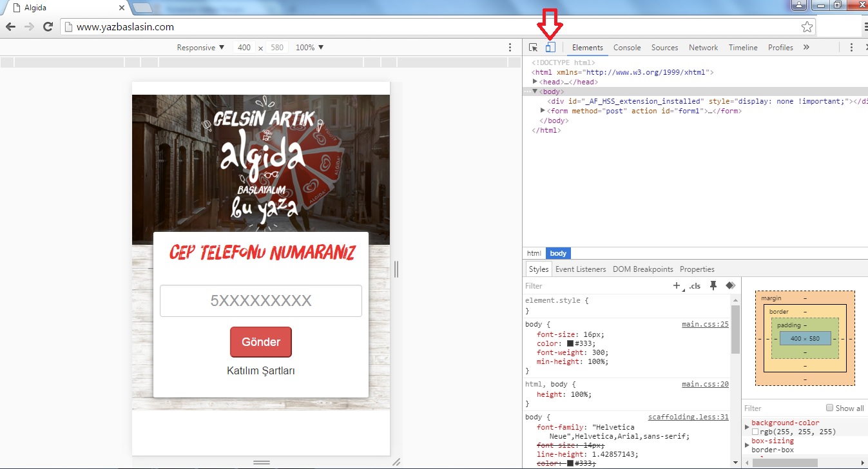Toggle the device toolbar icon in DevTools
This screenshot has width=868, height=469.
point(550,48)
